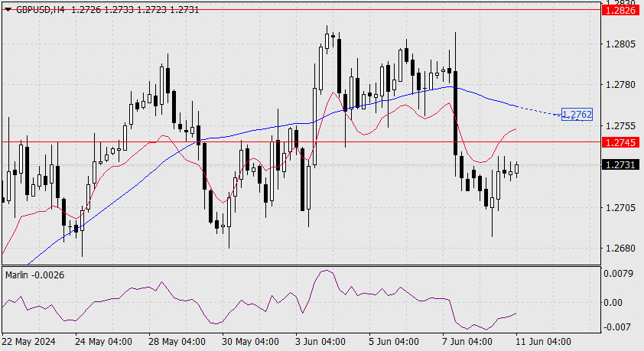The height and width of the screenshot is (351, 644).
Task: Click the 0.00 Marlin scale value
Action: click(613, 303)
